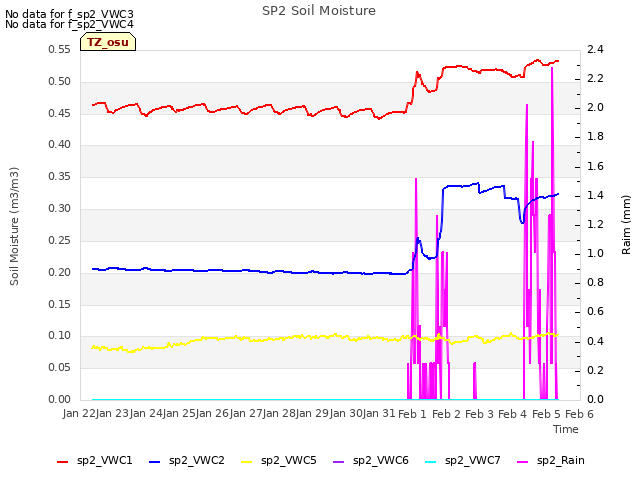Click the 0.10 left axis value

(x=60, y=336)
